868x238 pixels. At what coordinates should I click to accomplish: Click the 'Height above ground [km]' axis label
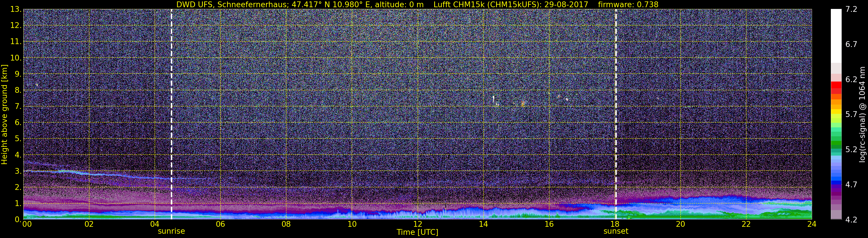tap(4, 115)
